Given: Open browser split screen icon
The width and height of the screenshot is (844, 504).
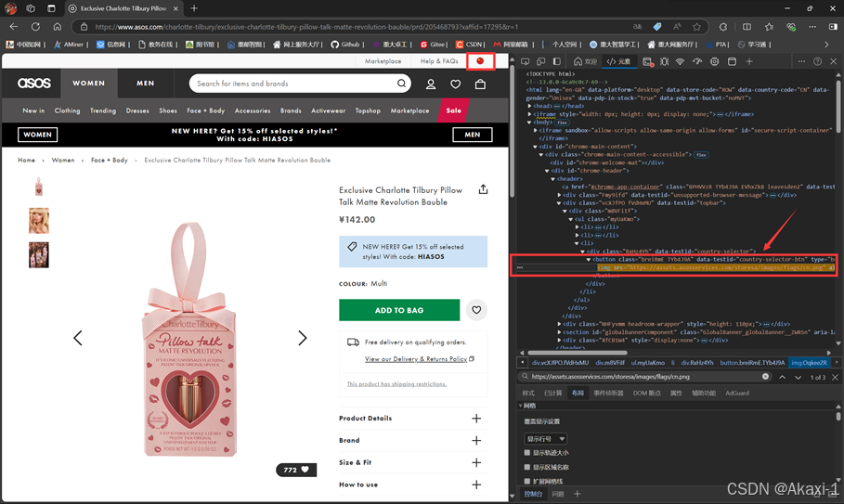Looking at the screenshot, I should (x=747, y=26).
